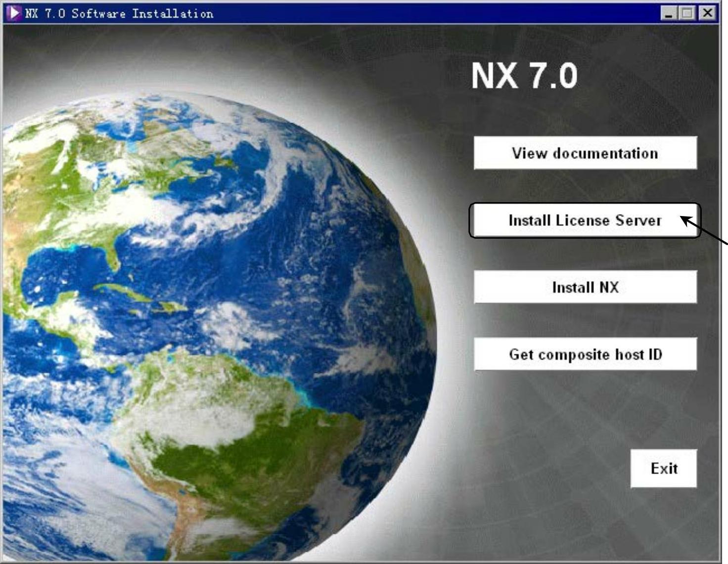This screenshot has width=728, height=564.
Task: Exit the NX 7.0 installer
Action: [664, 468]
